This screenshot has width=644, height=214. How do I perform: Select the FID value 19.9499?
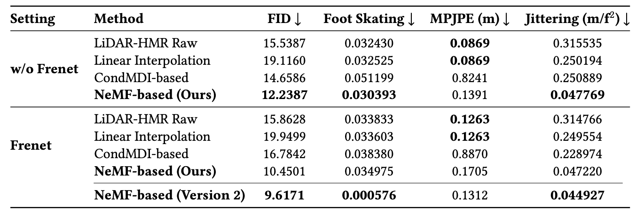(285, 137)
